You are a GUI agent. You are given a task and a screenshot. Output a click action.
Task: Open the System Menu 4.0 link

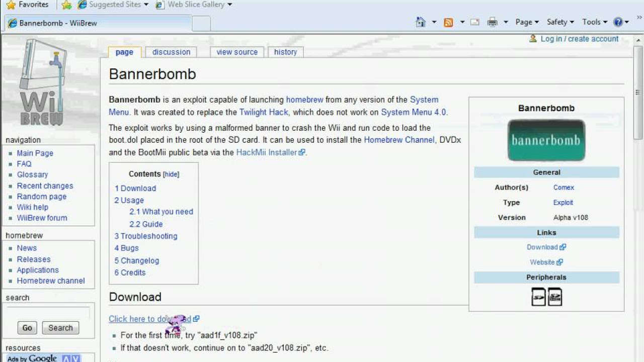click(x=413, y=112)
